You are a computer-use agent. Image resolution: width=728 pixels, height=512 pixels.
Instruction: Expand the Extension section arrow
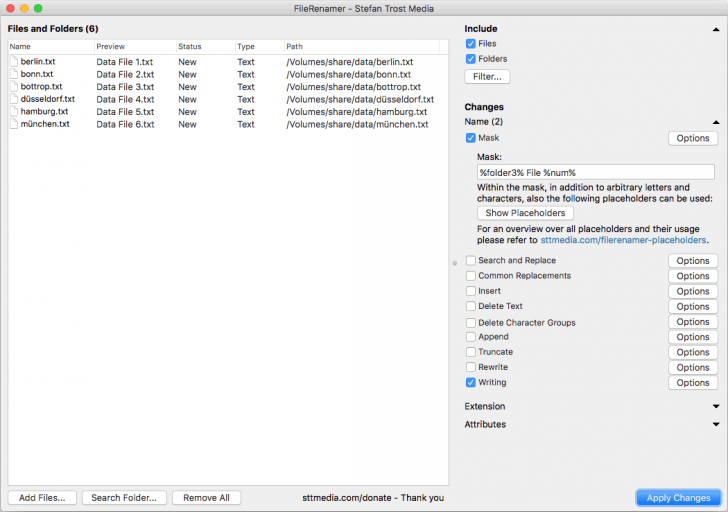(x=716, y=406)
